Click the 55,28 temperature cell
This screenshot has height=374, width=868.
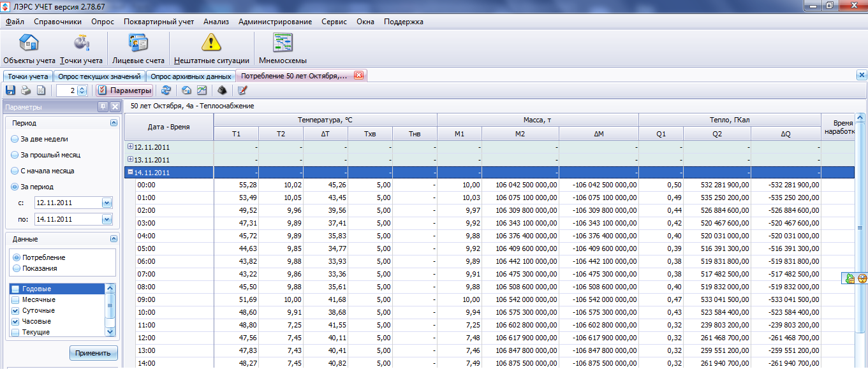point(236,185)
